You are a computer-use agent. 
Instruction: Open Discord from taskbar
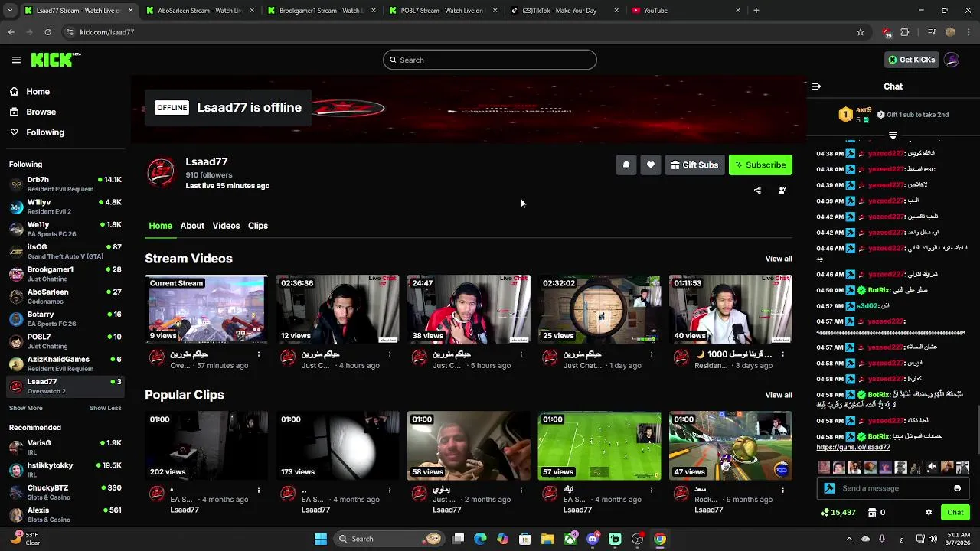click(x=593, y=539)
